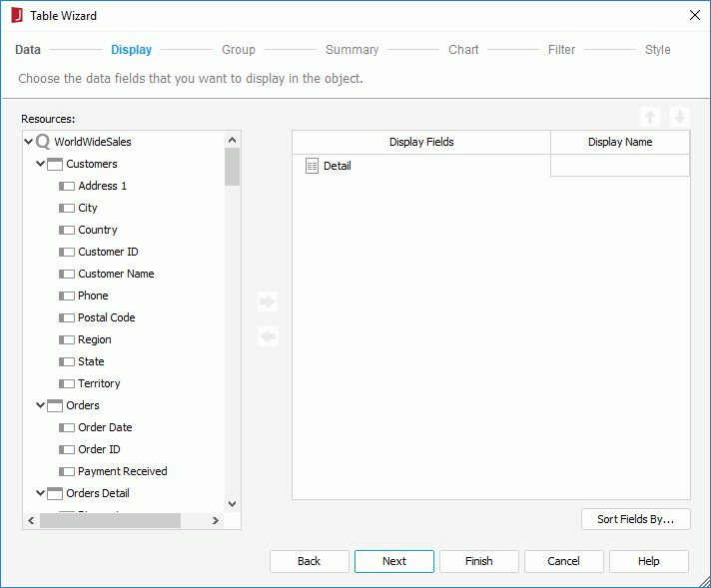Viewport: 711px width, 588px height.
Task: Click the Address 1 field icon
Action: 67,187
